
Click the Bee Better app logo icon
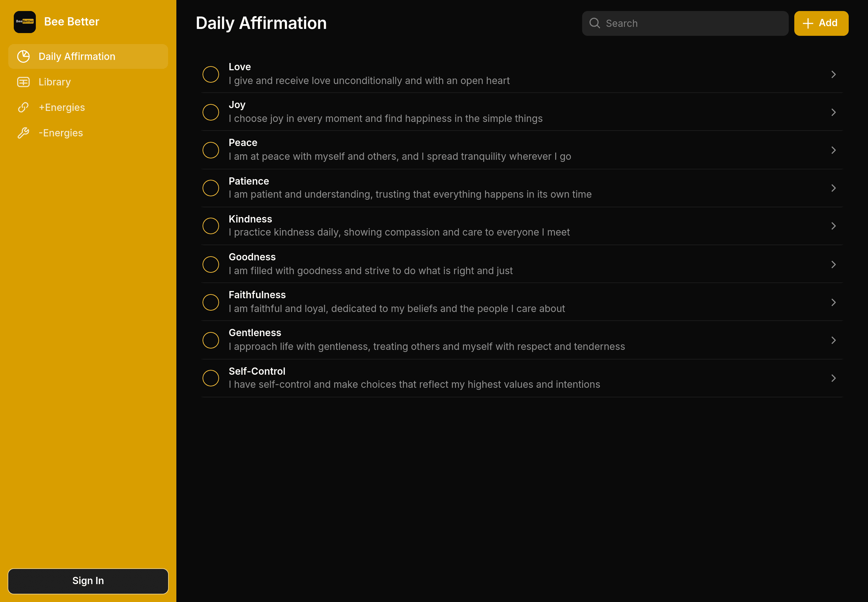coord(24,22)
